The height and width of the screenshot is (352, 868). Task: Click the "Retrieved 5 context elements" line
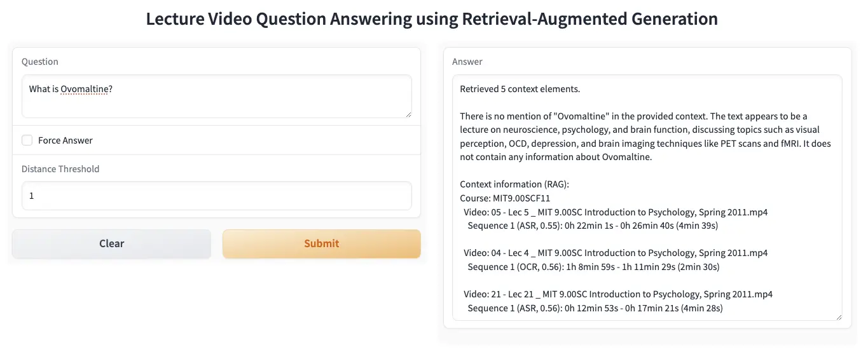tap(520, 89)
